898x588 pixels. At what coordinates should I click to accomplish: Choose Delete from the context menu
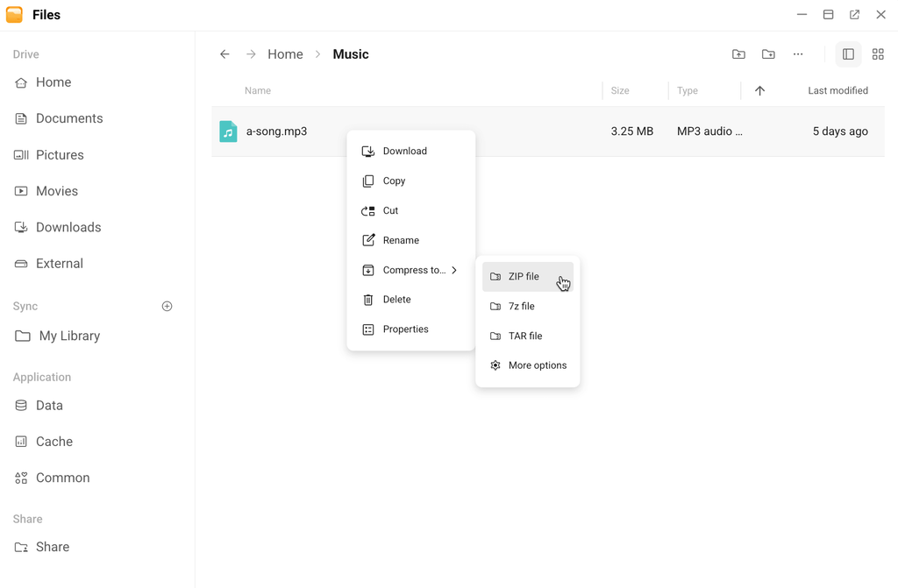coord(410,300)
